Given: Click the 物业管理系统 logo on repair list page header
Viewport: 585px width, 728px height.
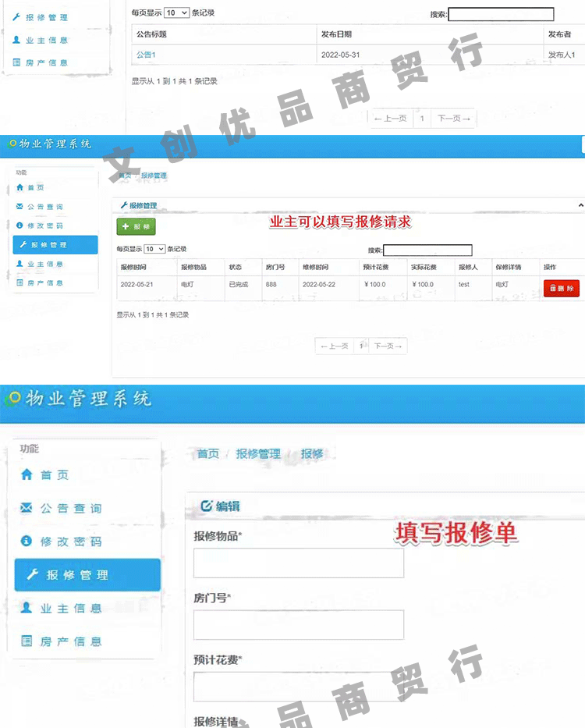Looking at the screenshot, I should point(50,144).
